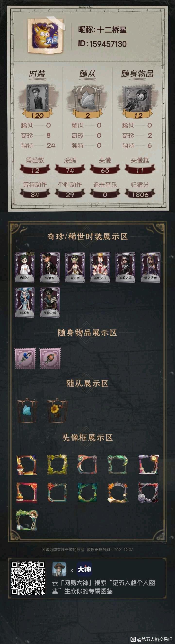Select the red lantern avatar frame
Image resolution: width=175 pixels, height=644 pixels.
27,492
